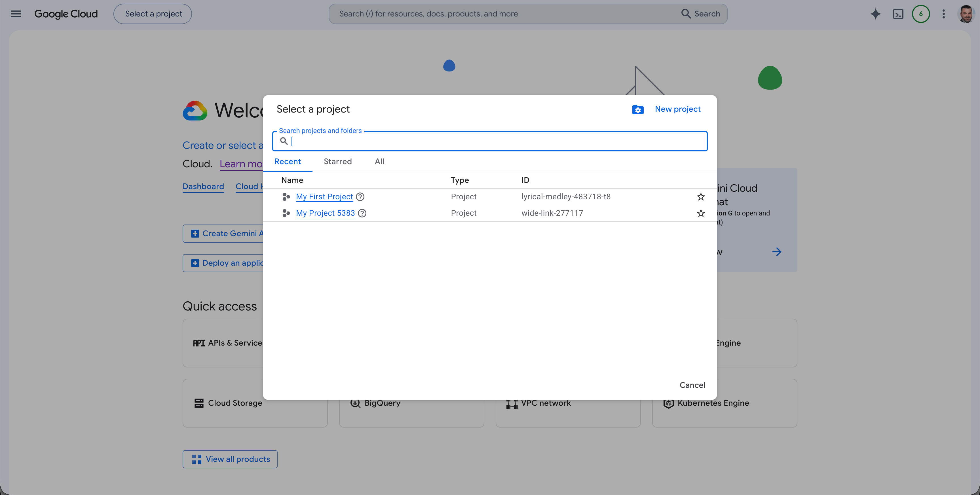980x495 pixels.
Task: Click the arrow on the Gemini Cloud card
Action: tap(777, 251)
